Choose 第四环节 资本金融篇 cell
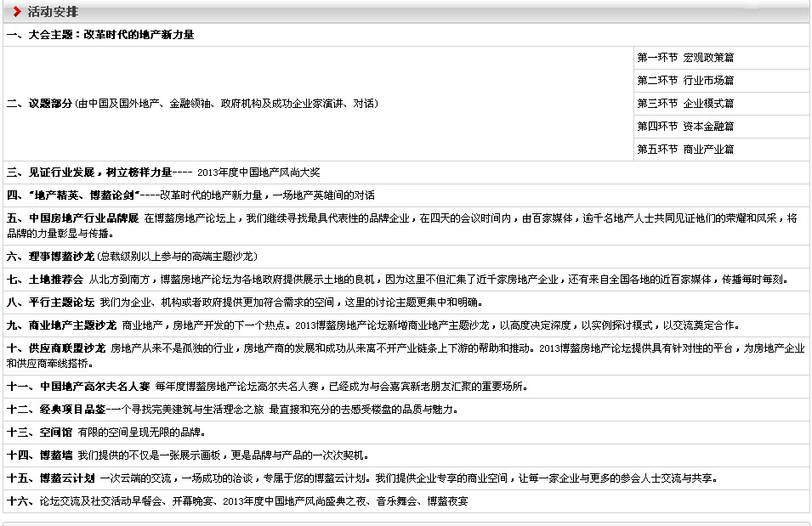The width and height of the screenshot is (812, 526). point(685,127)
